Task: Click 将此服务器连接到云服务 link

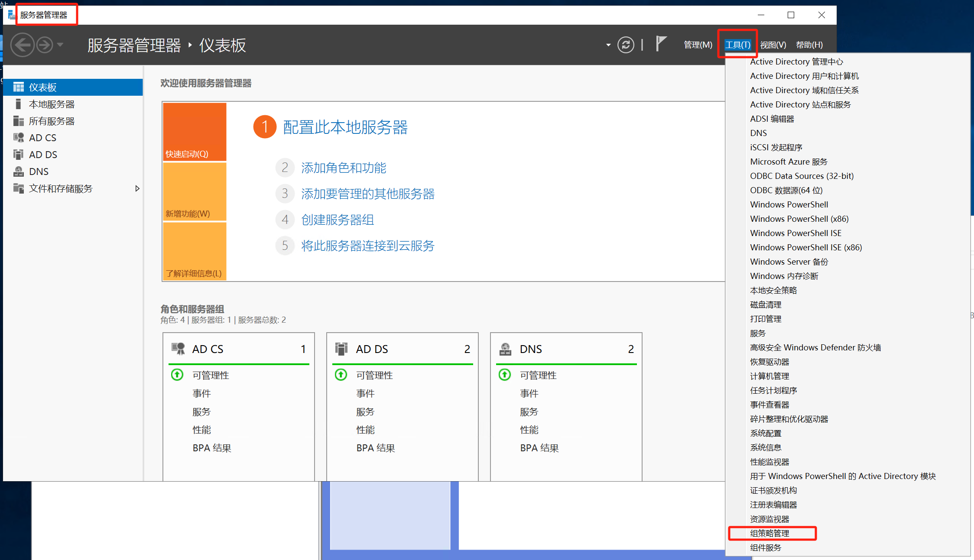Action: click(368, 246)
